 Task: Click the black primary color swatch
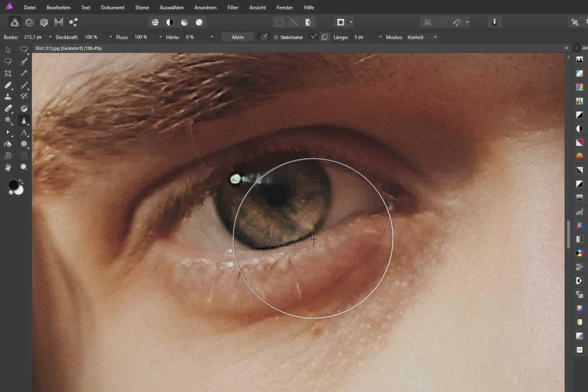tap(13, 185)
